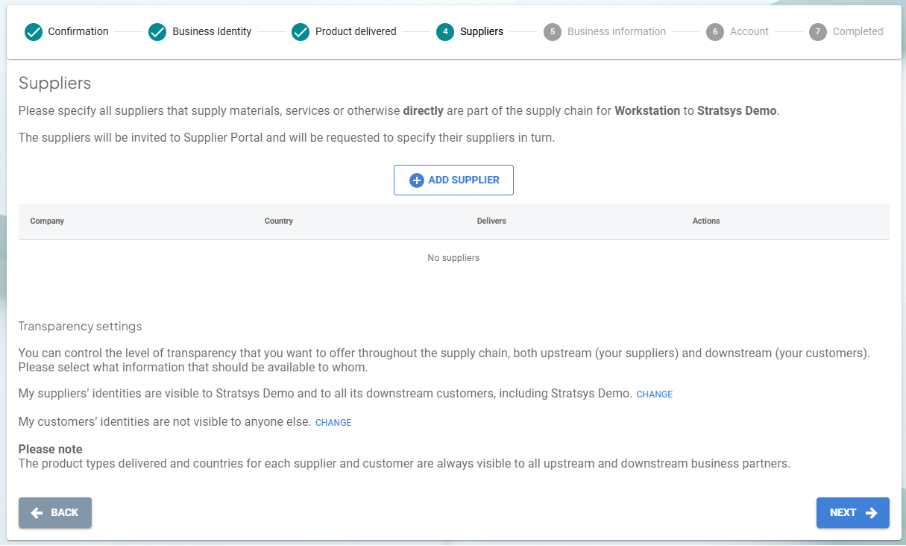The height and width of the screenshot is (546, 906).
Task: Click the Country column header
Action: pyautogui.click(x=278, y=221)
